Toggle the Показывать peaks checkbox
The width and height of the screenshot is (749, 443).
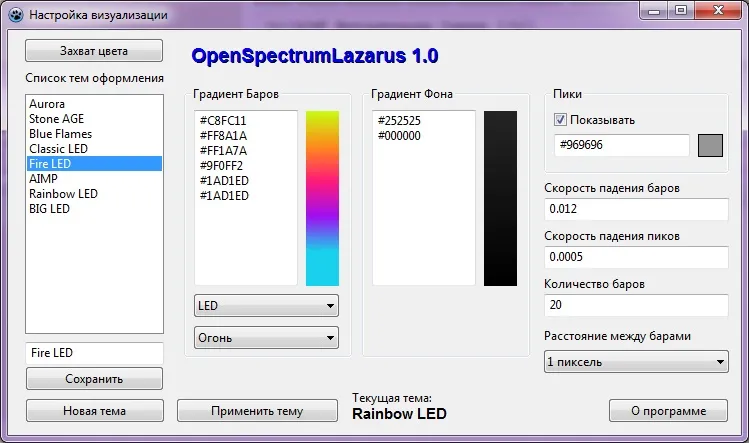560,119
